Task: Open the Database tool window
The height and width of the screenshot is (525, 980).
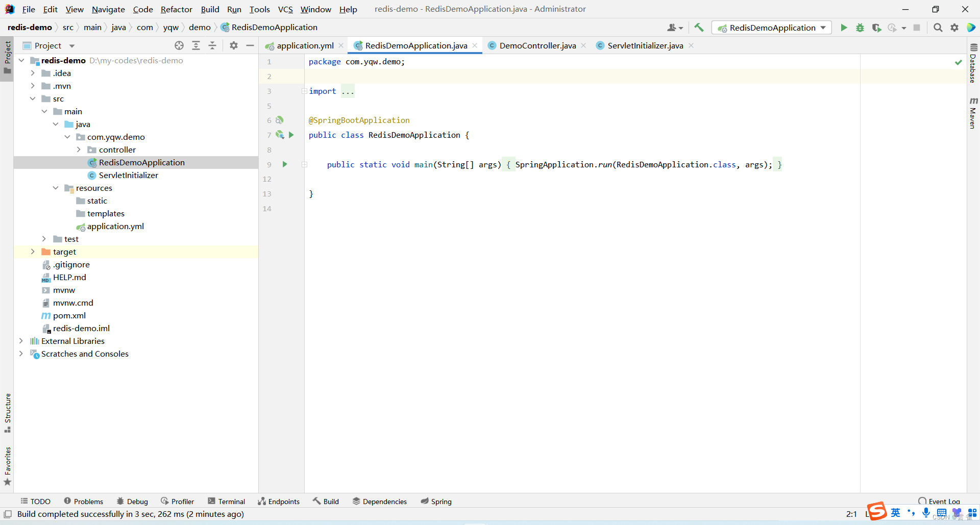Action: 973,63
